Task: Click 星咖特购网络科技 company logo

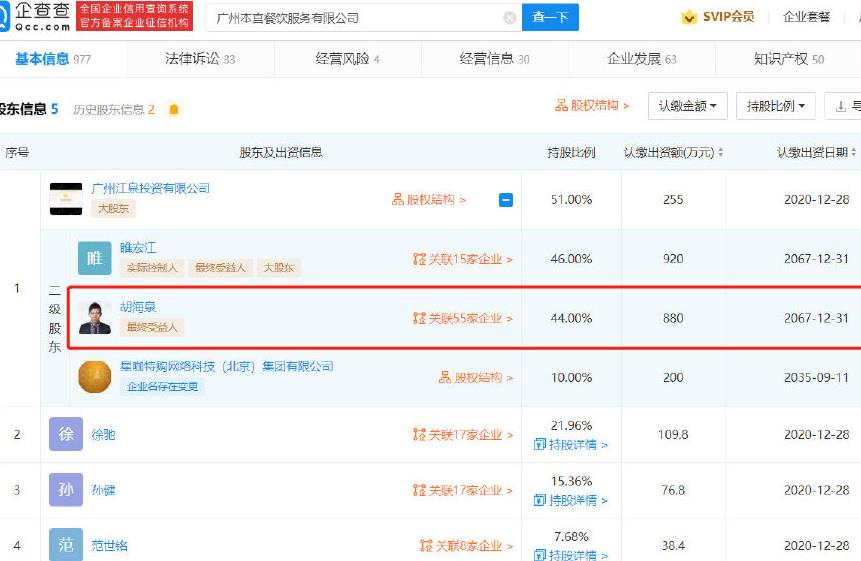Action: coord(94,377)
